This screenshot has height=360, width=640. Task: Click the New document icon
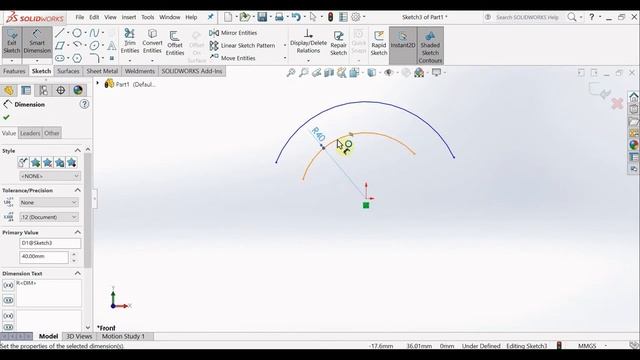228,17
